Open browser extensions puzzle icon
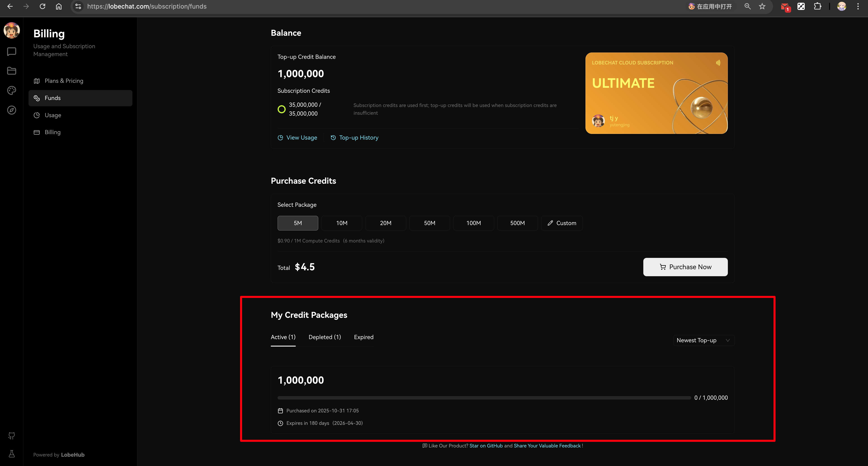 [x=817, y=6]
